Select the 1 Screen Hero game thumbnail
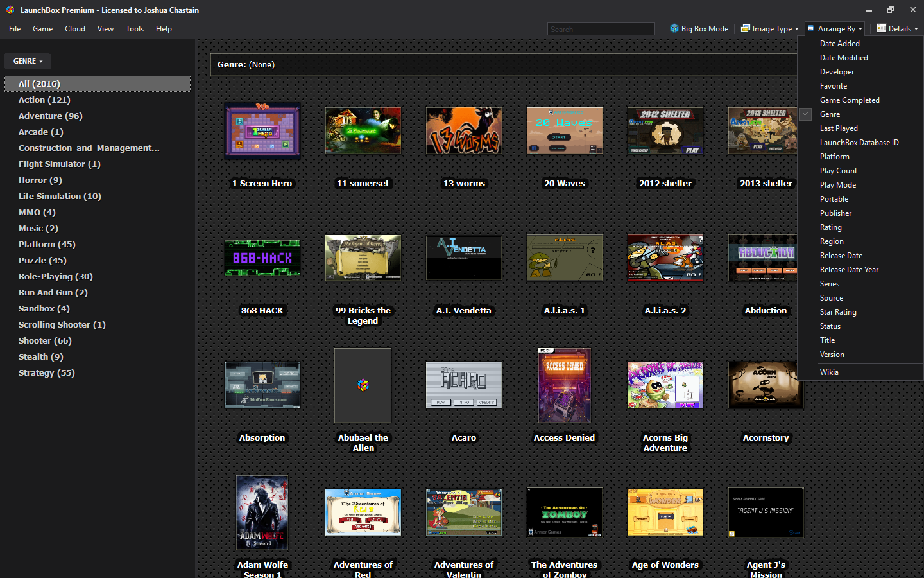This screenshot has width=924, height=578. 262,131
